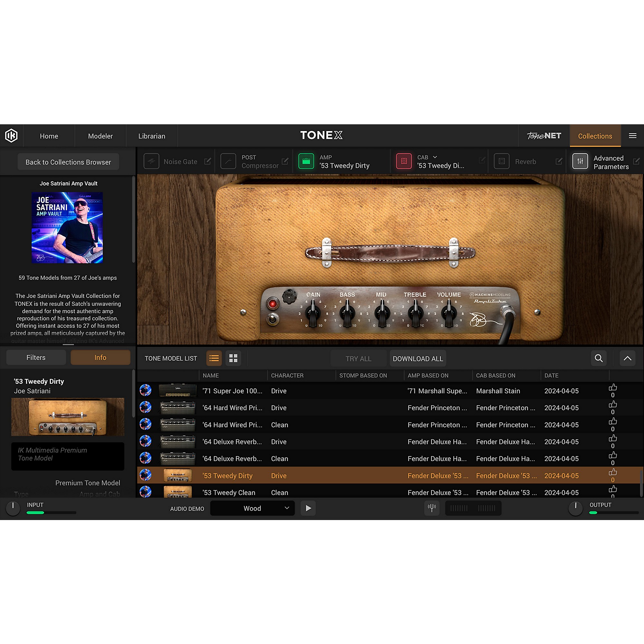This screenshot has width=644, height=644.
Task: Toggle the Reverb module icon
Action: pos(501,161)
